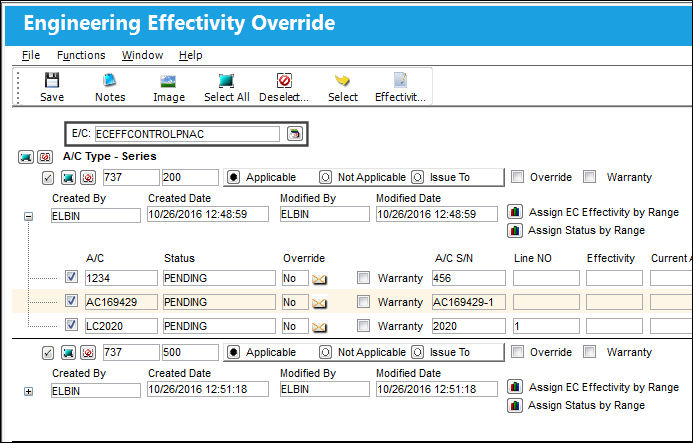Click the Select All toolbar icon

click(x=226, y=81)
